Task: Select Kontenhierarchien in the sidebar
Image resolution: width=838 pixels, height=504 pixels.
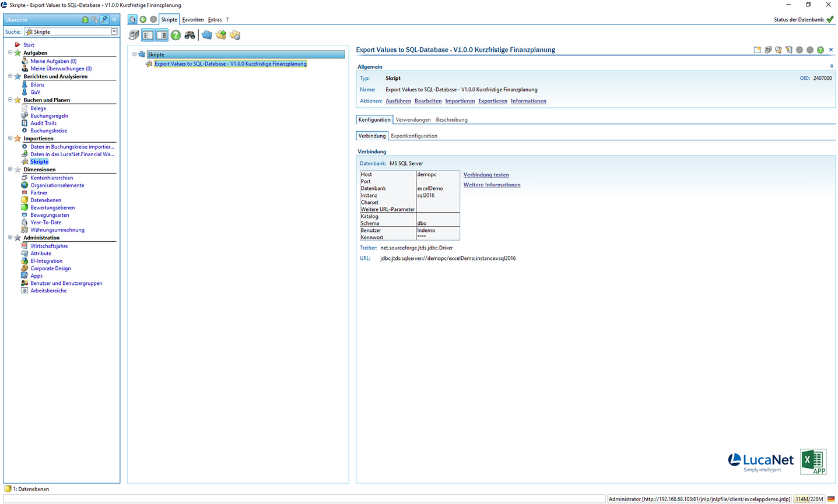Action: click(x=51, y=178)
